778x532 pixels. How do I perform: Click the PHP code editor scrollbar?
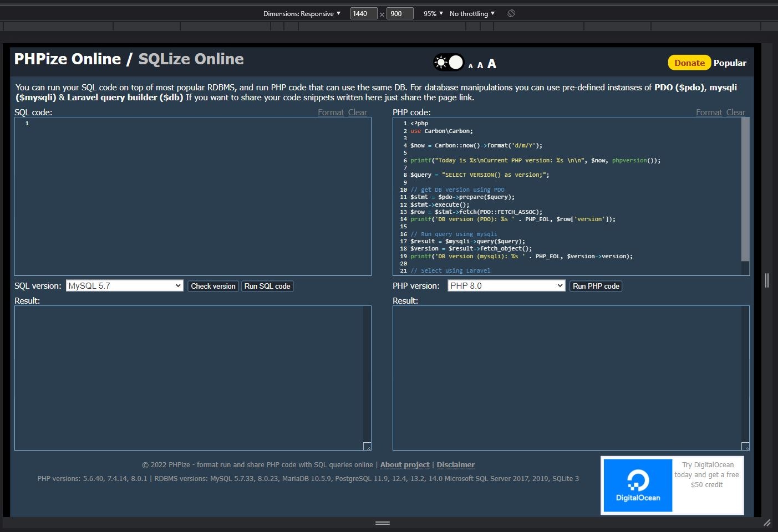pos(745,190)
